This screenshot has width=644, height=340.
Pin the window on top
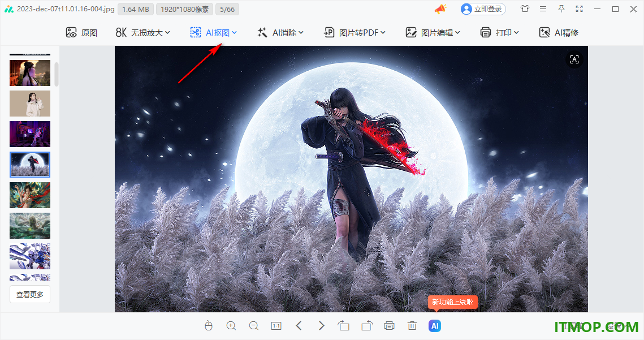[x=561, y=8]
